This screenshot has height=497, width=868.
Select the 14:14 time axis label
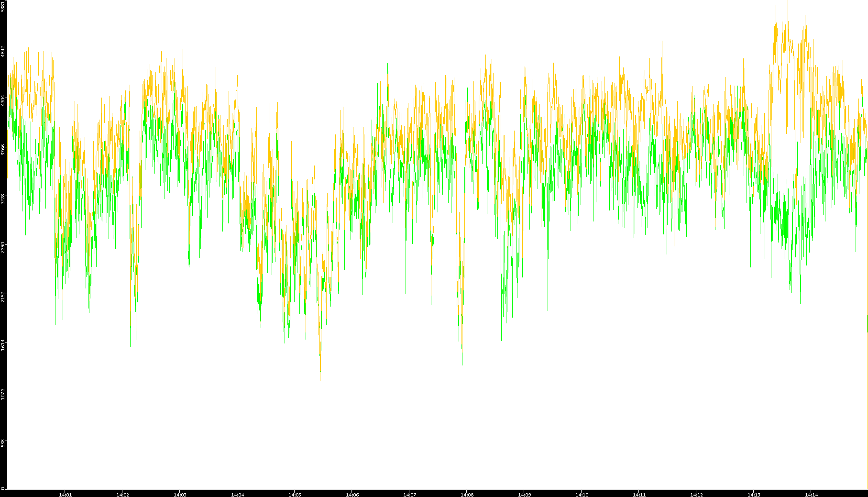pos(811,495)
